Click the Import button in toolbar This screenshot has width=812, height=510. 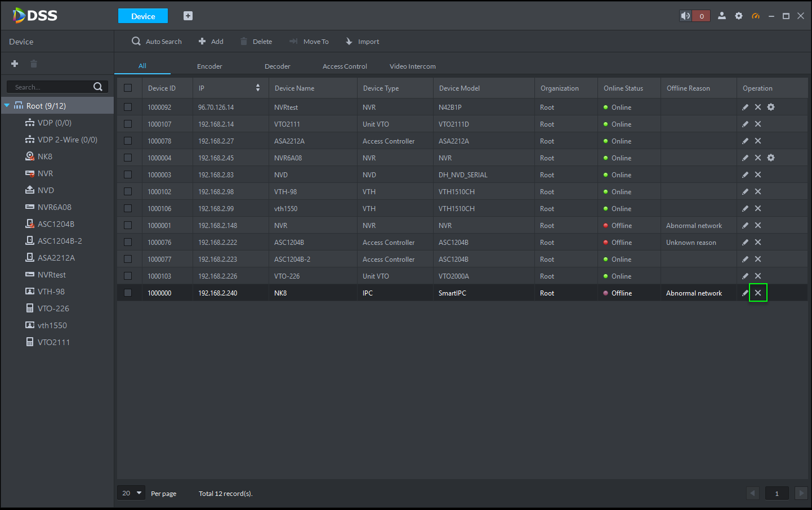point(362,42)
